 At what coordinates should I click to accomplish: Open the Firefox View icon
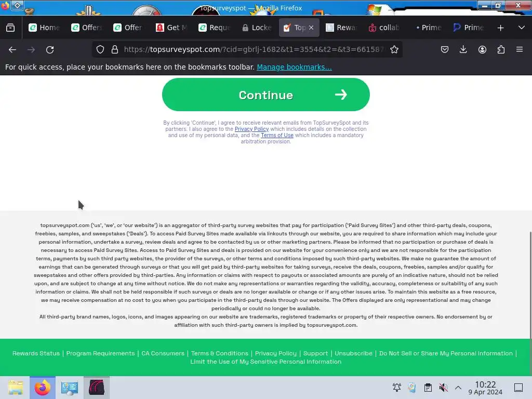(10, 28)
